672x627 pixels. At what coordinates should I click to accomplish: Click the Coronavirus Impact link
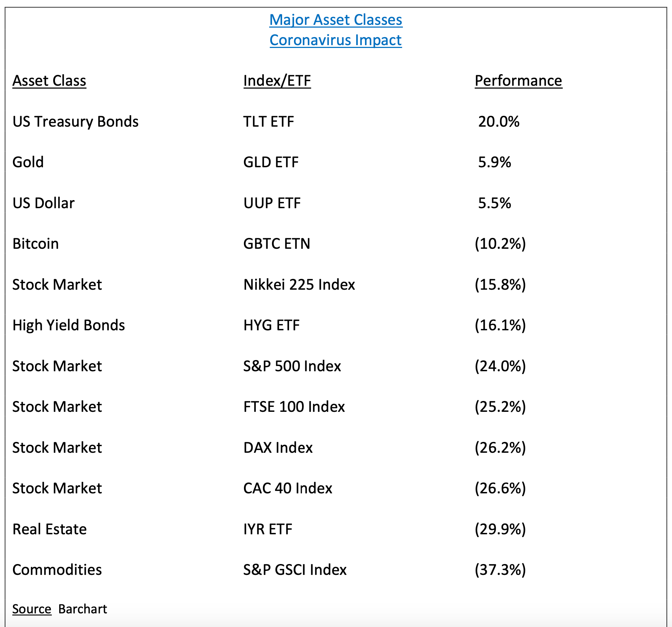click(x=336, y=40)
